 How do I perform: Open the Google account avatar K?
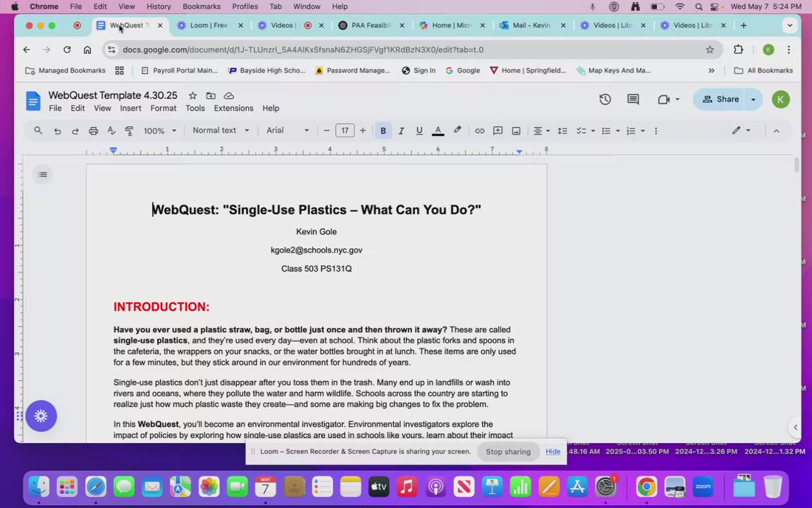[x=780, y=99]
